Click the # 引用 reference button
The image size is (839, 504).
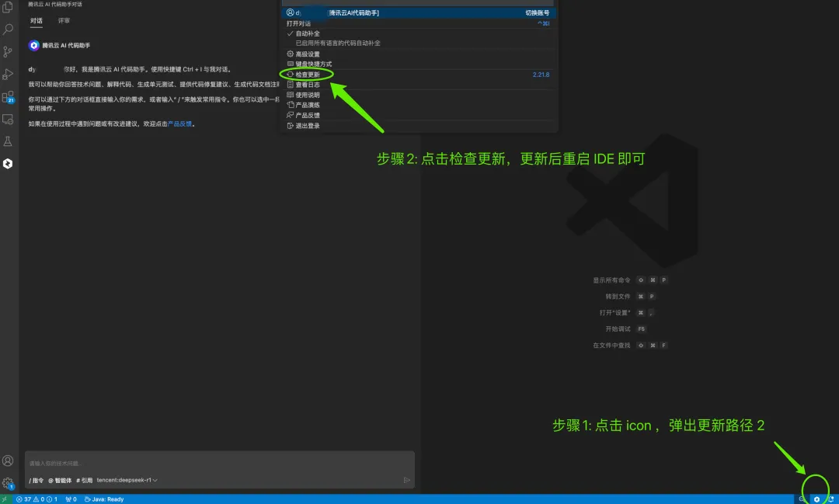84,480
